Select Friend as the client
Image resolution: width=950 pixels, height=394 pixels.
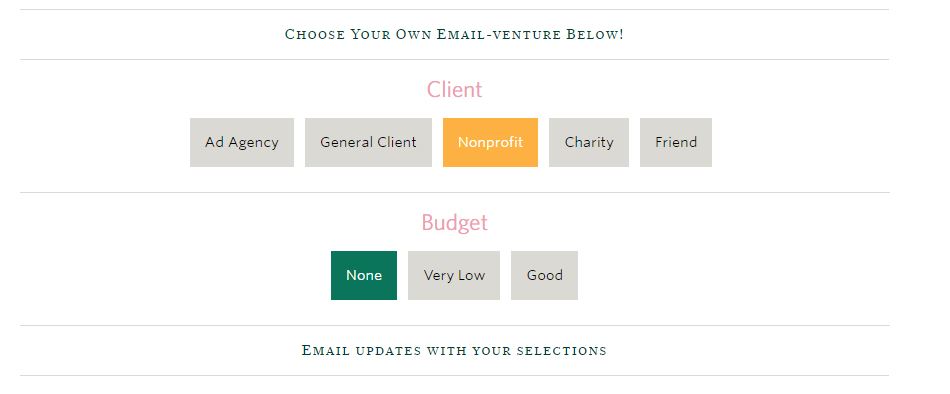676,142
